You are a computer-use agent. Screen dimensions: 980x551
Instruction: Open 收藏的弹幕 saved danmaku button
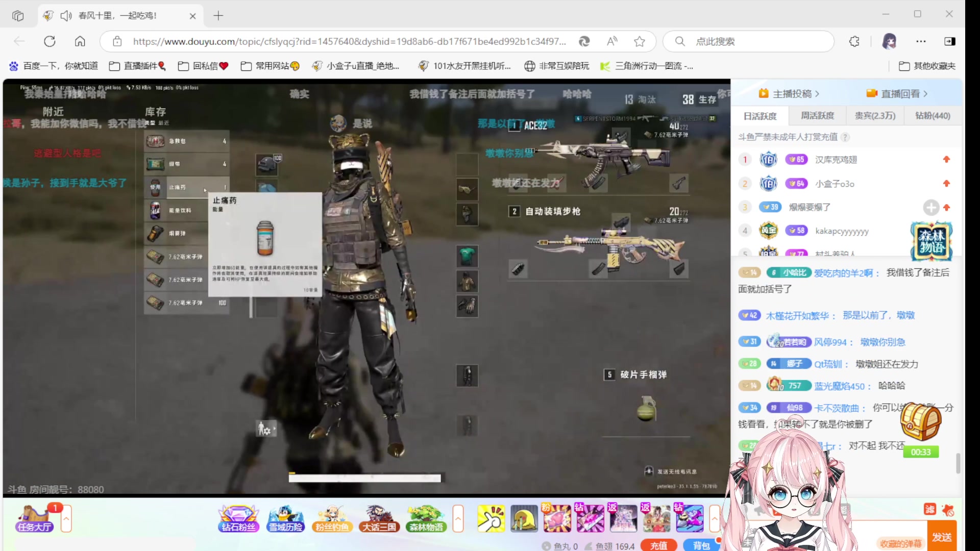coord(901,544)
